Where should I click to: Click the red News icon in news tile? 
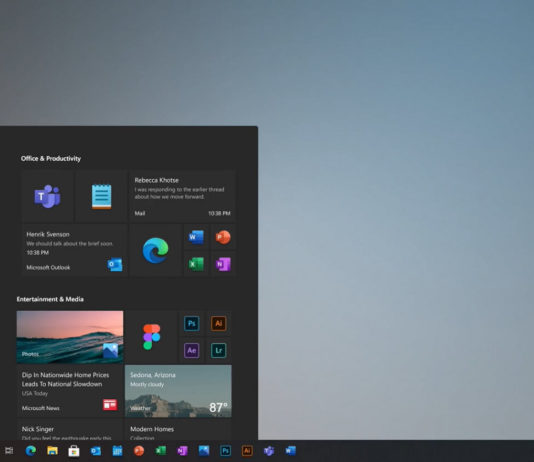pyautogui.click(x=110, y=404)
